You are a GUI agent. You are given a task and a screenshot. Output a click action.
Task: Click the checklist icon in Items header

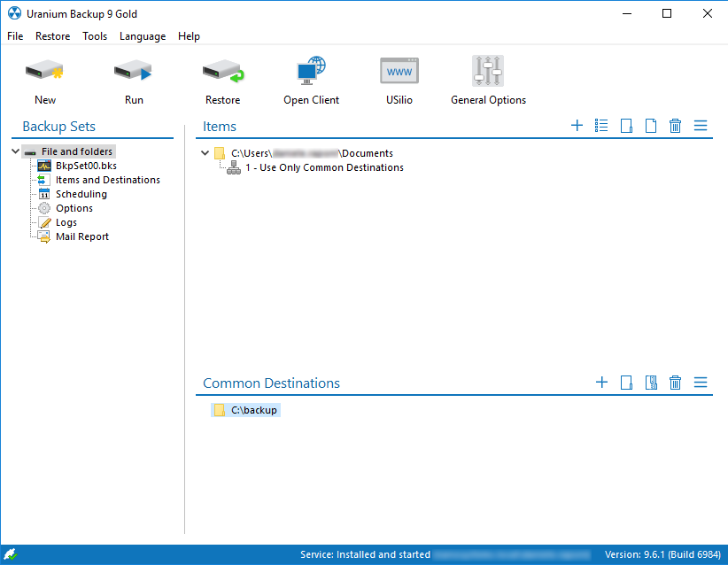[601, 126]
